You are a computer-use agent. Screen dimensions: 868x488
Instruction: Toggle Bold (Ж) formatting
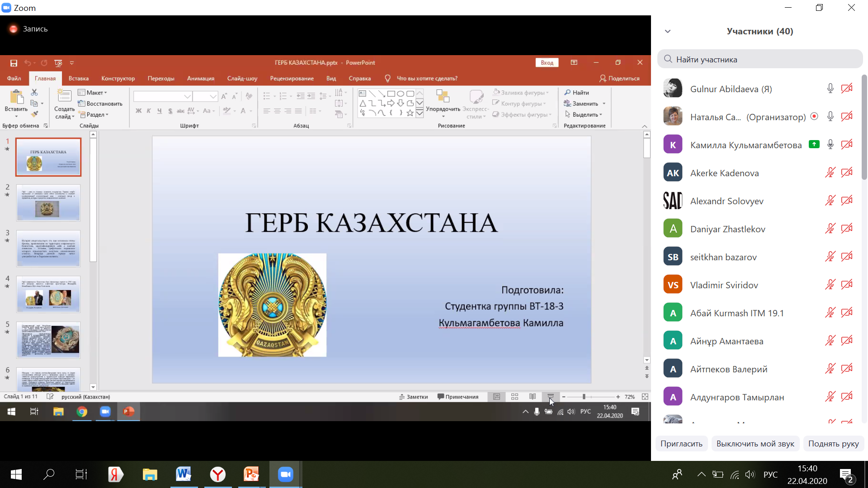click(x=138, y=111)
